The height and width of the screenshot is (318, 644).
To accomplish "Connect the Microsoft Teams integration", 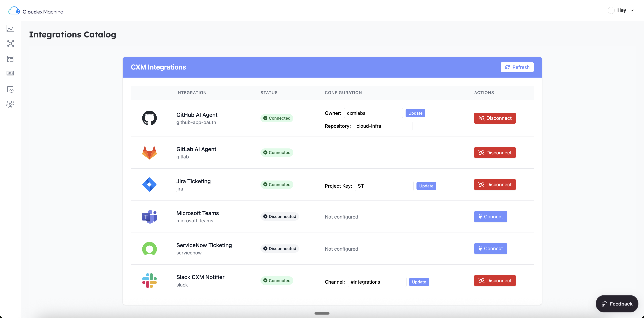I will [490, 217].
